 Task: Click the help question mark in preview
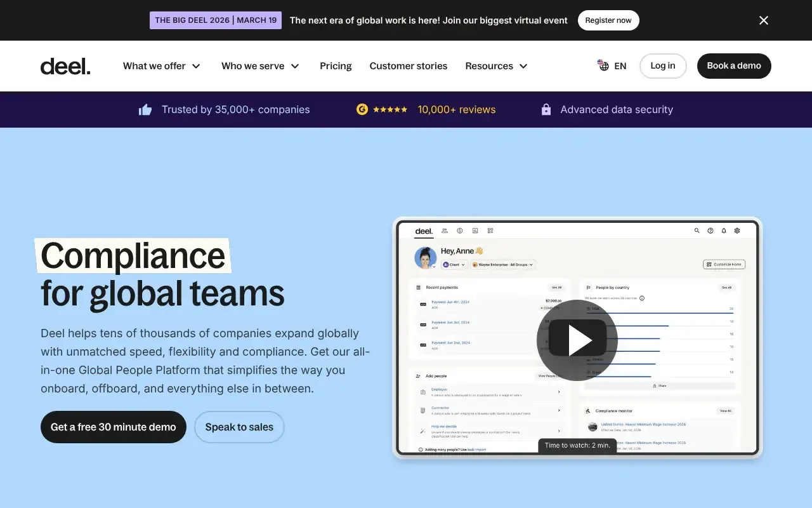click(710, 231)
